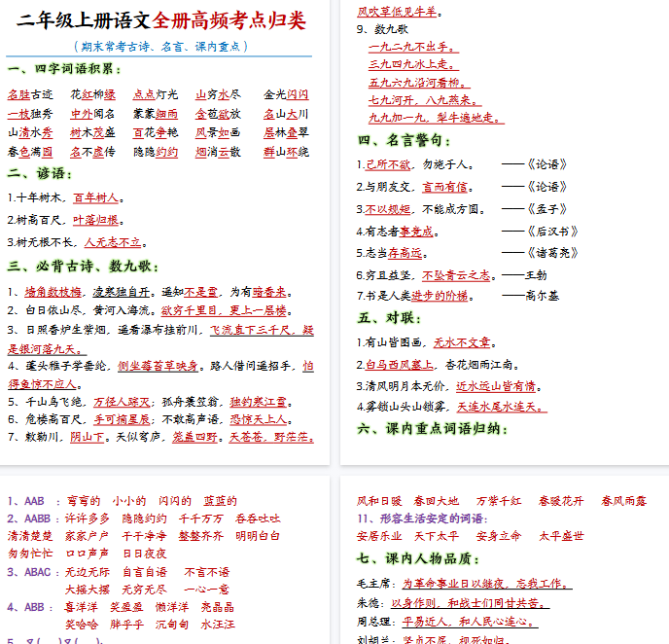Click the word '吞吞吐吐'
This screenshot has height=644, width=669.
point(258,519)
